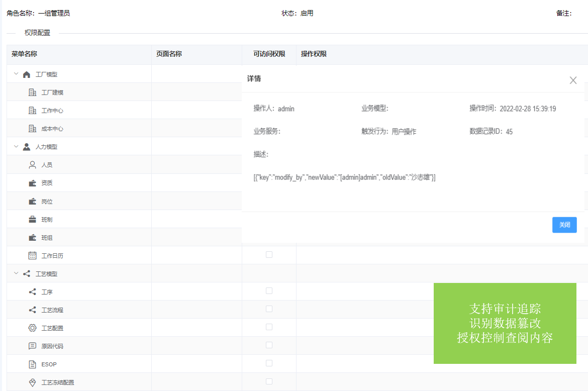Viewport: 588px width, 391px height.
Task: Select the 资质 menu row label
Action: 47,183
